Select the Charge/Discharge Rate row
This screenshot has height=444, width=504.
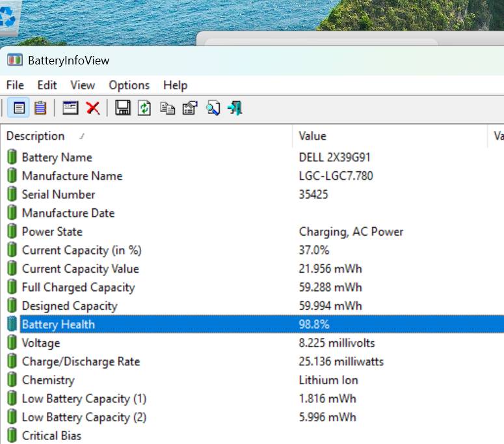pyautogui.click(x=252, y=361)
